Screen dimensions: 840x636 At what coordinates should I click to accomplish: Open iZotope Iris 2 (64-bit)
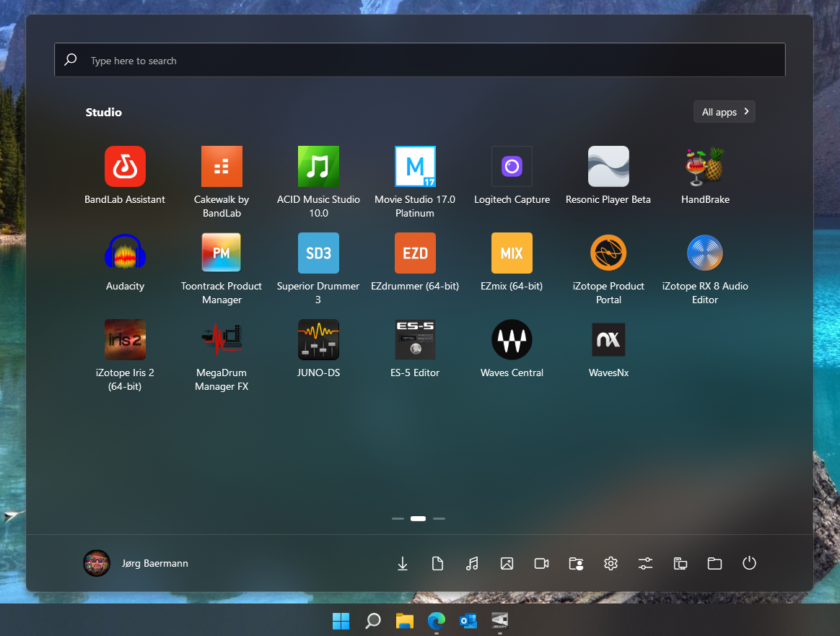125,340
